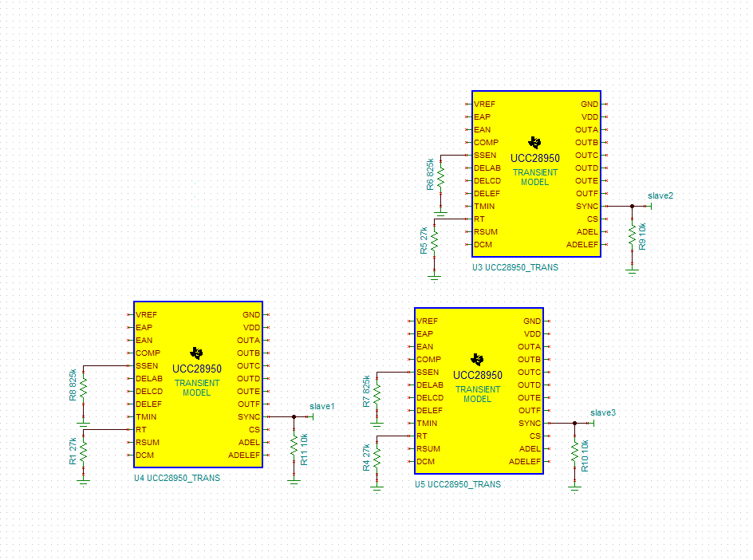The height and width of the screenshot is (560, 753).
Task: Select resistor R11 10k on slave1 net
Action: (294, 448)
